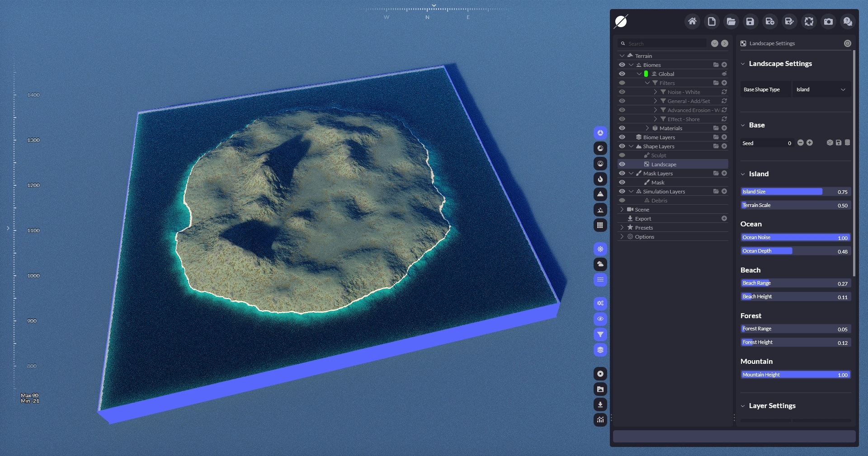Show the Sculpt layer via visibility toggle
This screenshot has width=868, height=456.
tap(622, 155)
